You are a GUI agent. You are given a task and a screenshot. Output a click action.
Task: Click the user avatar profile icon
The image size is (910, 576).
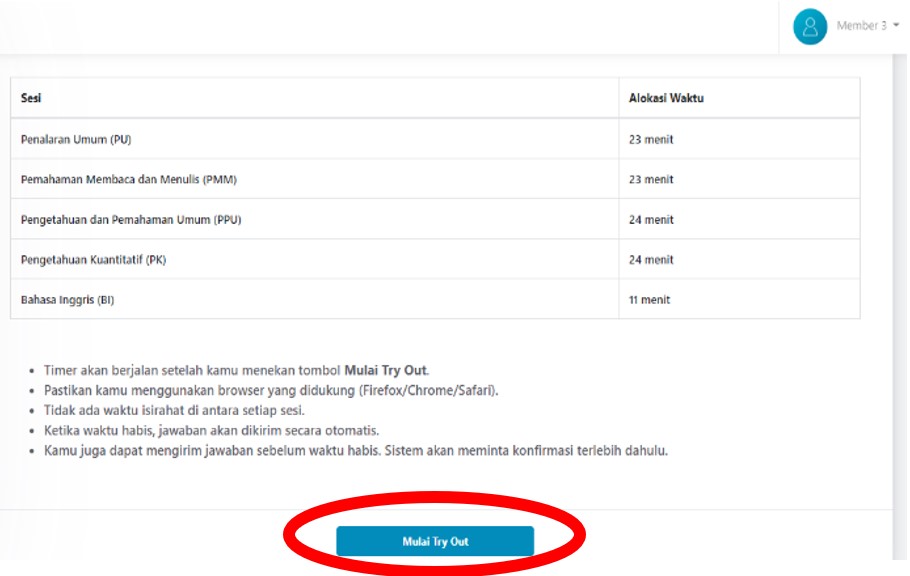click(x=810, y=26)
